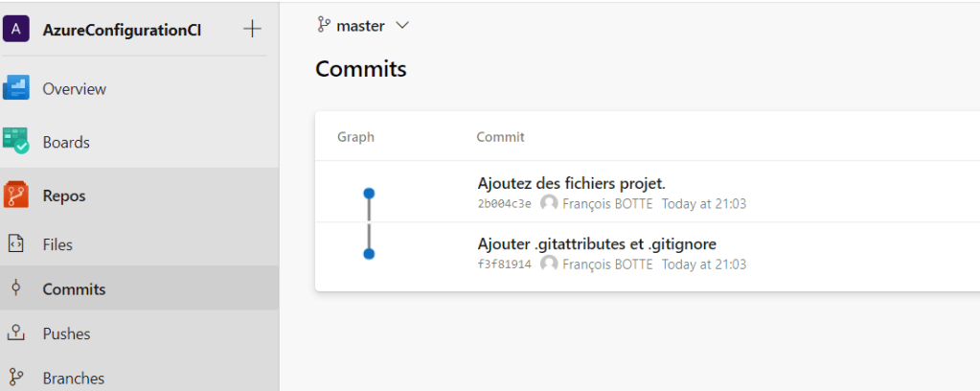Click the bottom graph node dot
Viewport: 980px width, 391px height.
(369, 254)
